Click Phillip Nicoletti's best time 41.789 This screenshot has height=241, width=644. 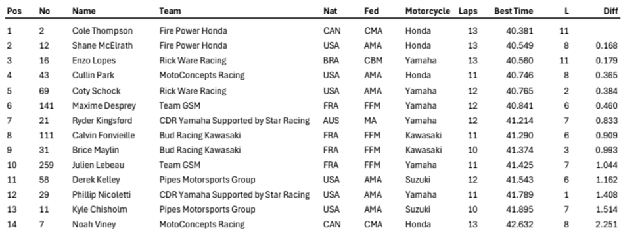coord(520,194)
